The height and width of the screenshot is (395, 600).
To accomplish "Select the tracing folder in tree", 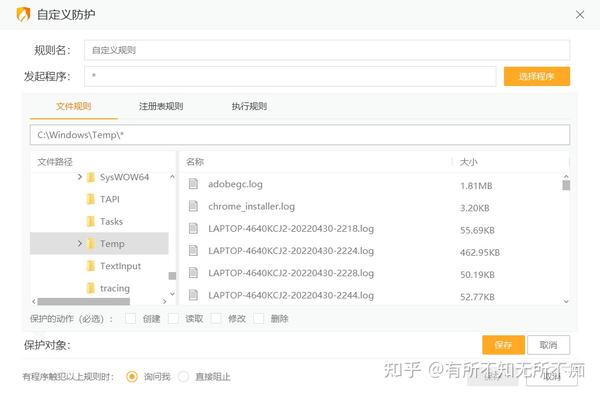I will coord(115,288).
